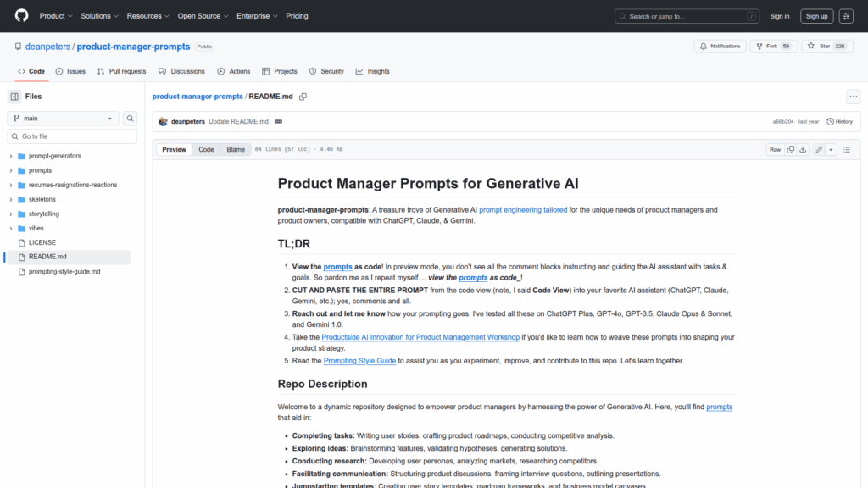Open the Enterprise menu dropdown
This screenshot has width=868, height=488.
tap(257, 16)
